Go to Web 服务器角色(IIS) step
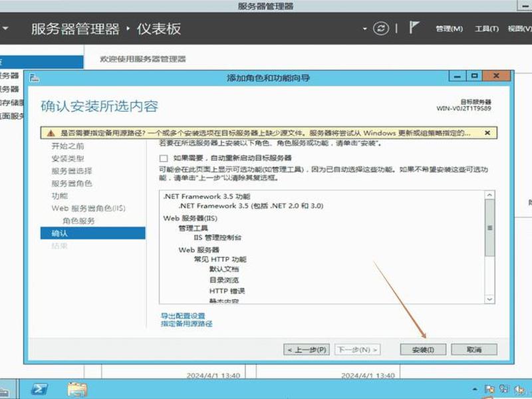 tap(88, 208)
